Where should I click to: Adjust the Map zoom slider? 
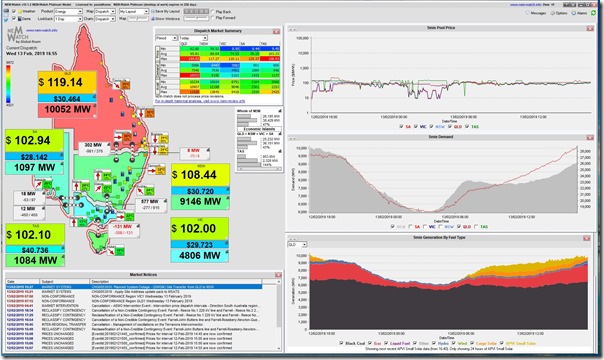[x=138, y=18]
